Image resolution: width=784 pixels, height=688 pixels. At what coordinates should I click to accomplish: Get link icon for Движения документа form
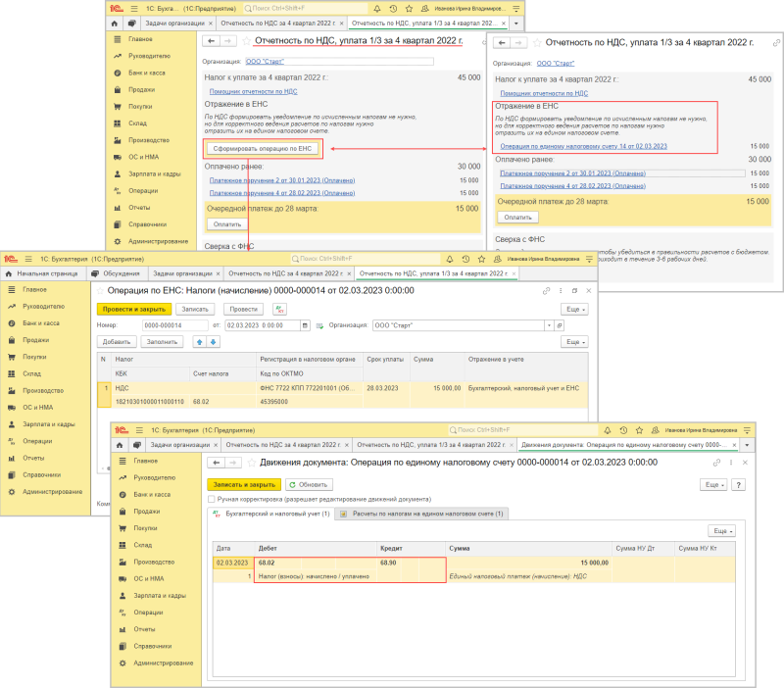[x=716, y=463]
